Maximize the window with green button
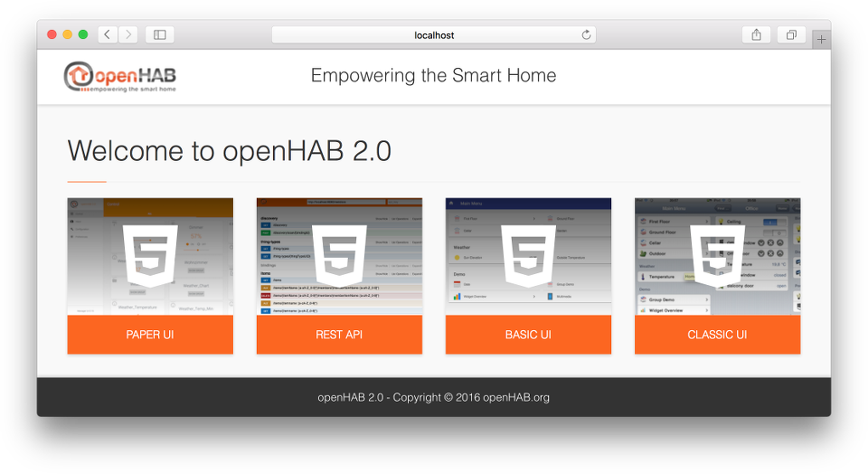Viewport: 868px width, 474px height. (x=83, y=34)
